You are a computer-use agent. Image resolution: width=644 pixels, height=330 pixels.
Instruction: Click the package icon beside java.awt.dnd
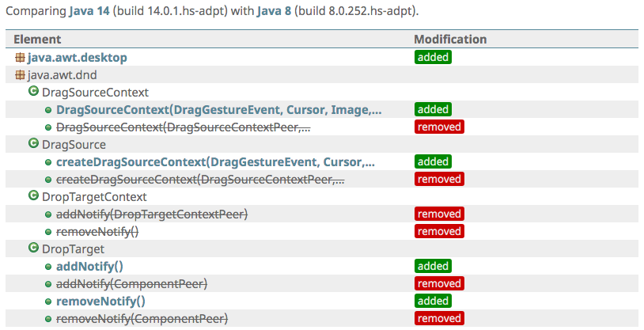(x=20, y=75)
